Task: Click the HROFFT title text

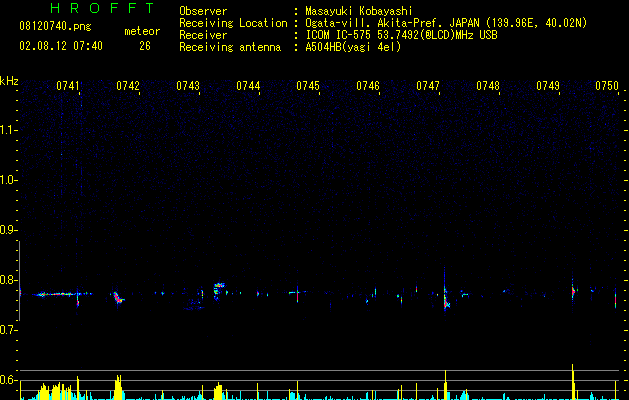Action: coord(102,8)
